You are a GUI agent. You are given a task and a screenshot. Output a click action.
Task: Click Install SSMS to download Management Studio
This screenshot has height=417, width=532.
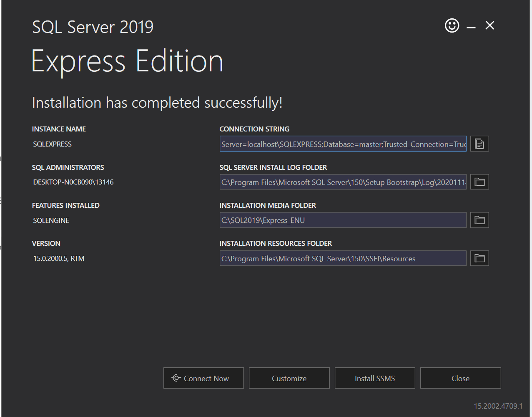point(374,378)
